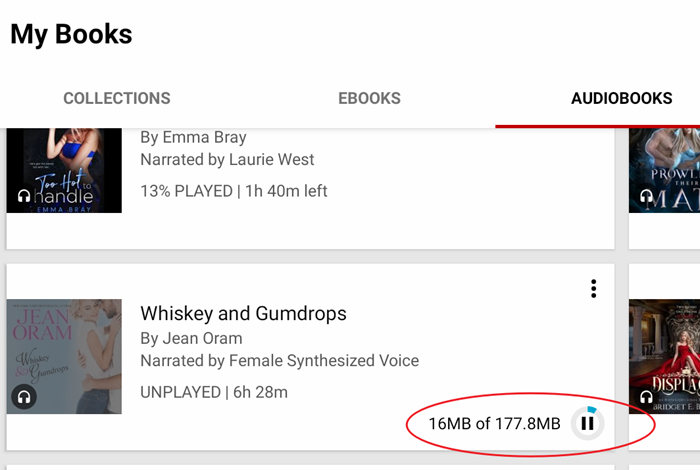
Task: Click Narrated by Laurie West text
Action: pyautogui.click(x=227, y=159)
